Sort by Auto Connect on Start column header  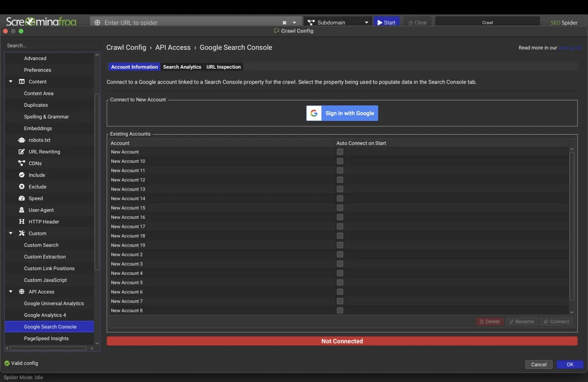pyautogui.click(x=452, y=143)
